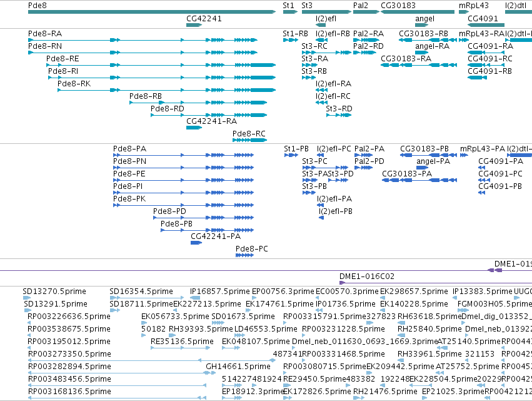532x401 pixels.
Task: Select the Pde8-PA protein label
Action: pos(129,149)
